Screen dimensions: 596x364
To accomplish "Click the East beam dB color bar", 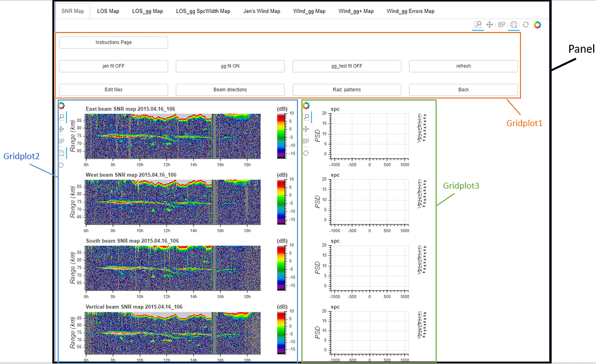I will coord(281,136).
